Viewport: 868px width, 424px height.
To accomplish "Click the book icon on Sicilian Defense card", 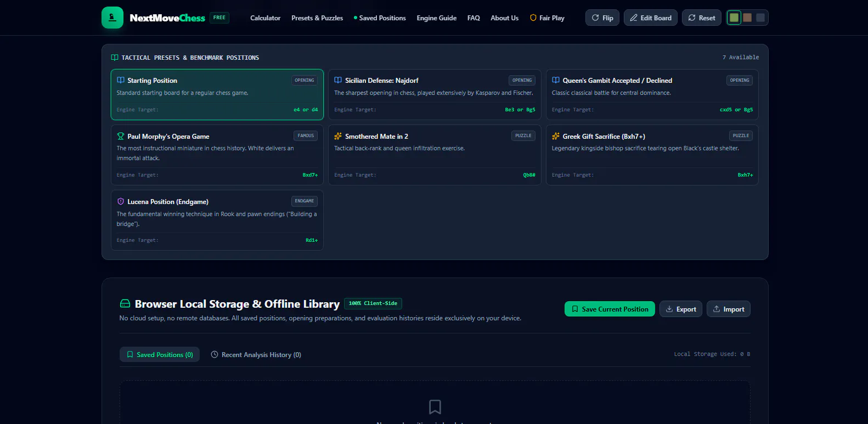I will [338, 80].
